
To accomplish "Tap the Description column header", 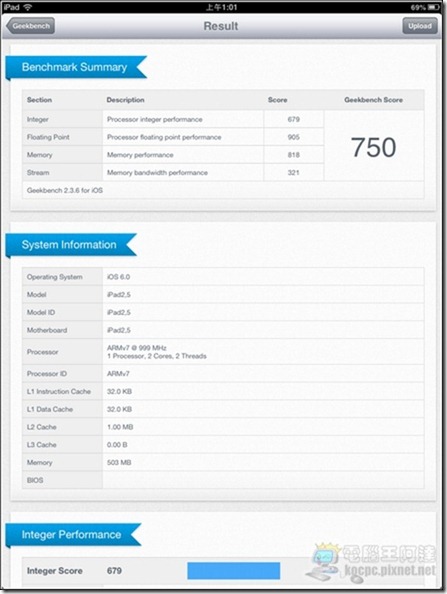I will click(125, 100).
